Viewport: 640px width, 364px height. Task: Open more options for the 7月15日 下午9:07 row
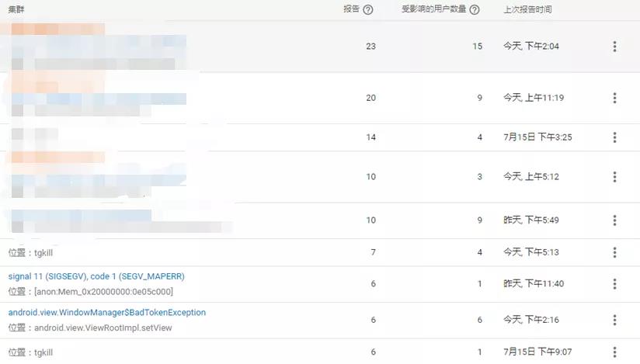coord(614,352)
